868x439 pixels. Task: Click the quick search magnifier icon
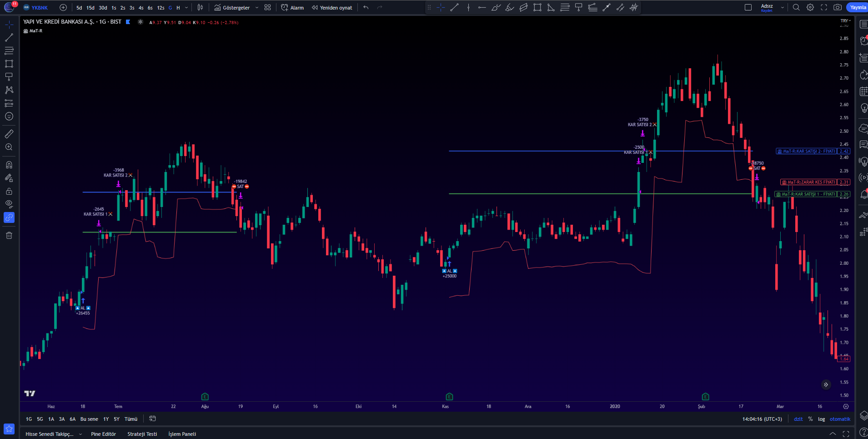click(796, 7)
